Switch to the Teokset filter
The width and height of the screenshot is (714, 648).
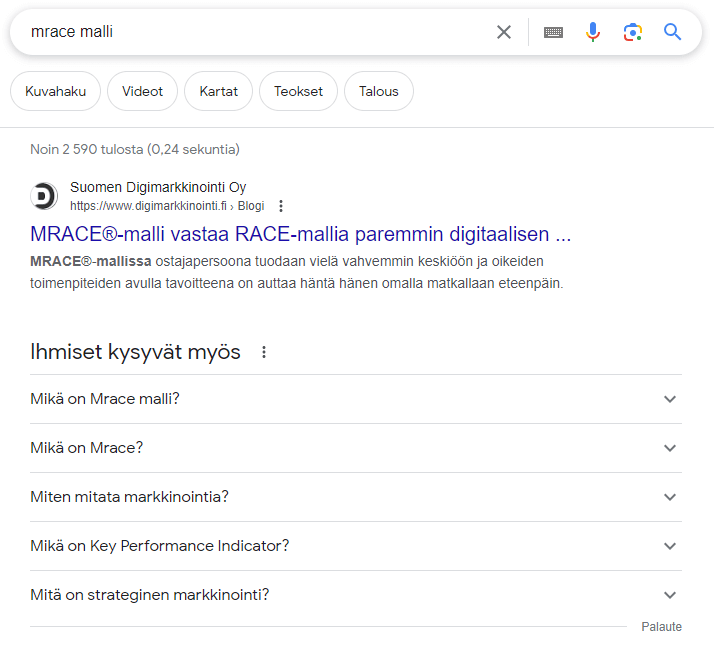(x=298, y=91)
